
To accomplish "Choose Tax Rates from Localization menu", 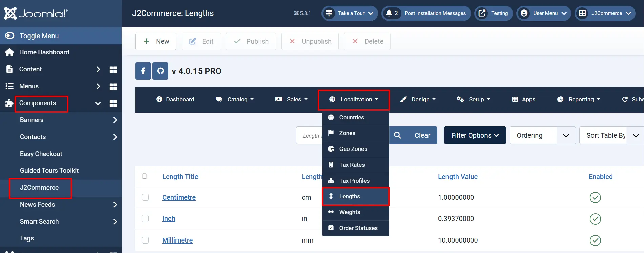I will pyautogui.click(x=356, y=165).
